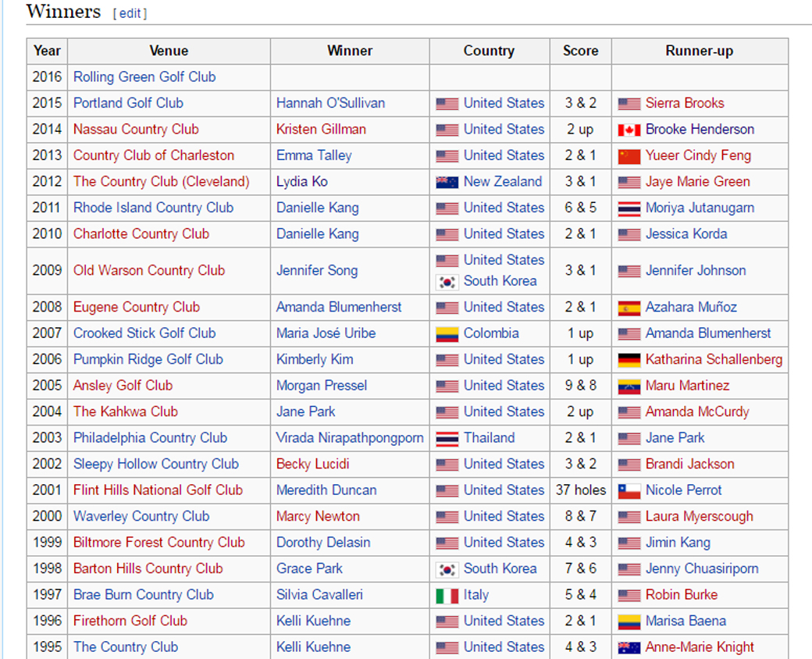Click the Italy flag in 1997 row
The width and height of the screenshot is (812, 659).
pyautogui.click(x=447, y=596)
